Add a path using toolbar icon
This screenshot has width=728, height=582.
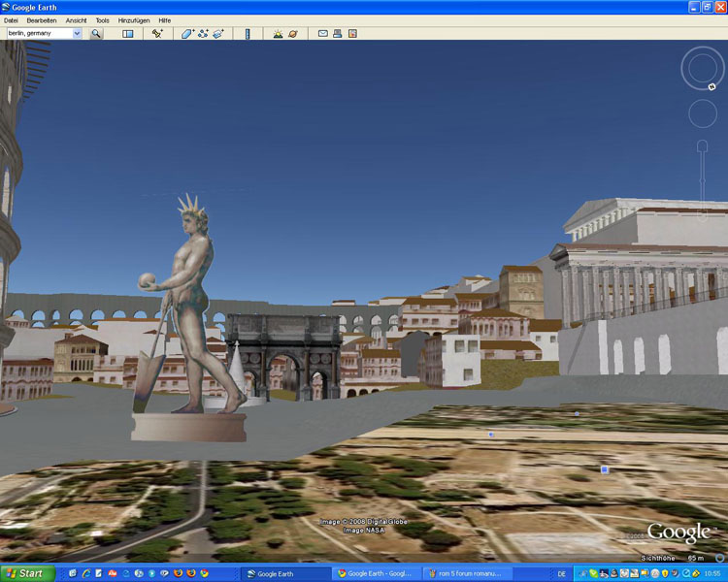pos(203,33)
